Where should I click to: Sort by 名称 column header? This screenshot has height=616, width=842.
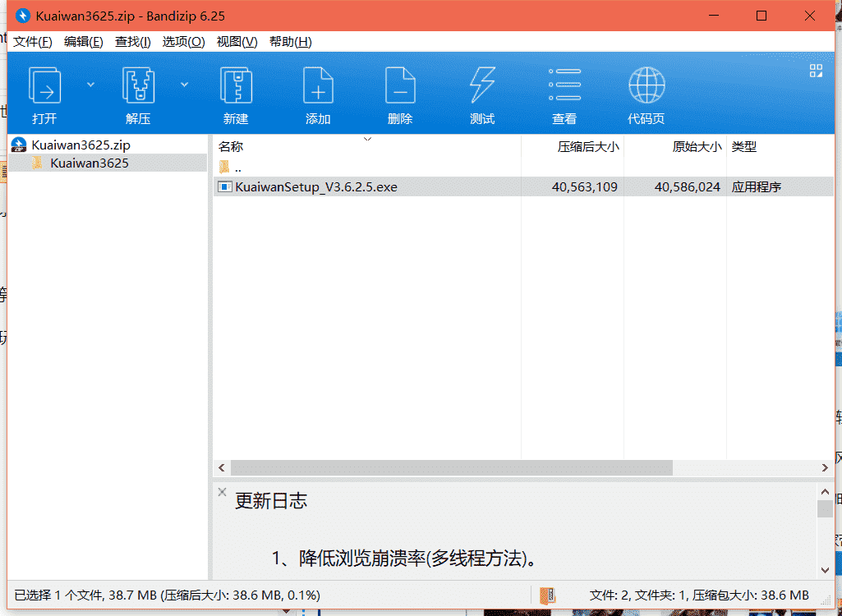[366, 147]
